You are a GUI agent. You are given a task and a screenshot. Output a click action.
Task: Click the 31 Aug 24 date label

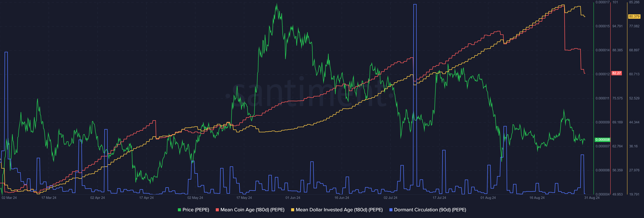click(x=592, y=198)
